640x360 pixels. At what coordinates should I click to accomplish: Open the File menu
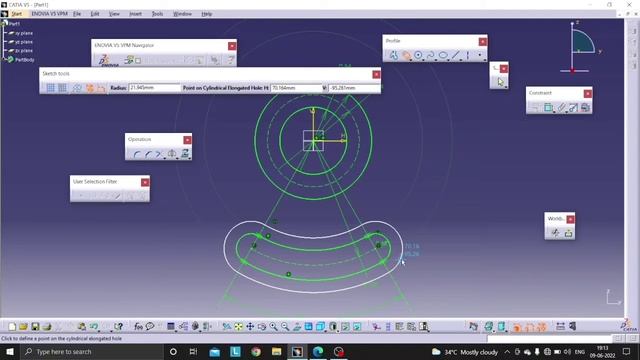tap(77, 14)
